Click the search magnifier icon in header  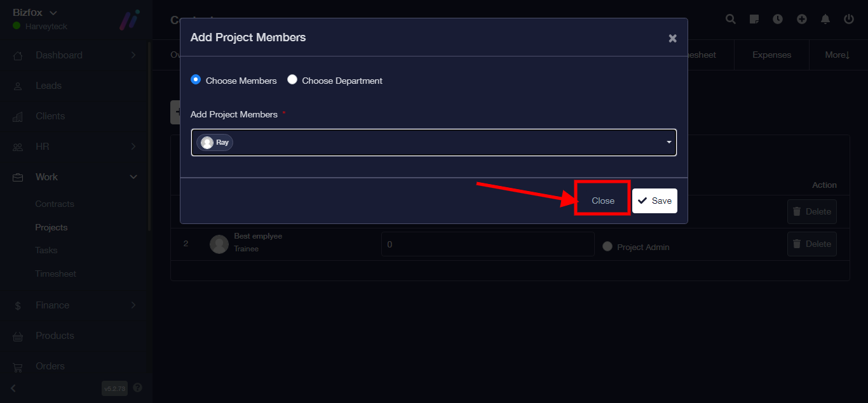tap(731, 19)
